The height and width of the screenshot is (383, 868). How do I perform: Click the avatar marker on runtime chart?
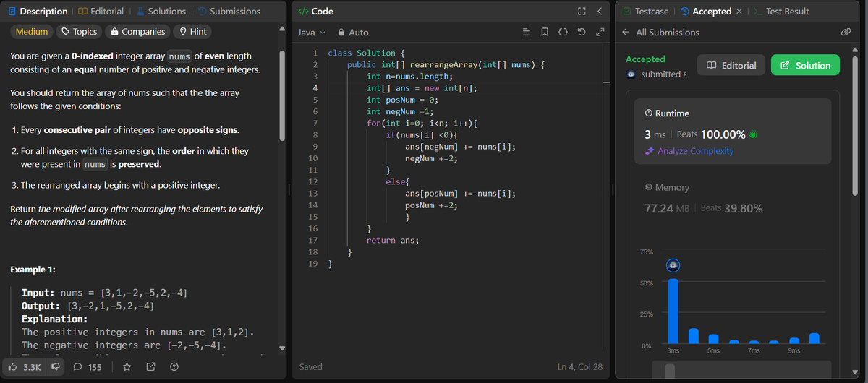point(673,265)
